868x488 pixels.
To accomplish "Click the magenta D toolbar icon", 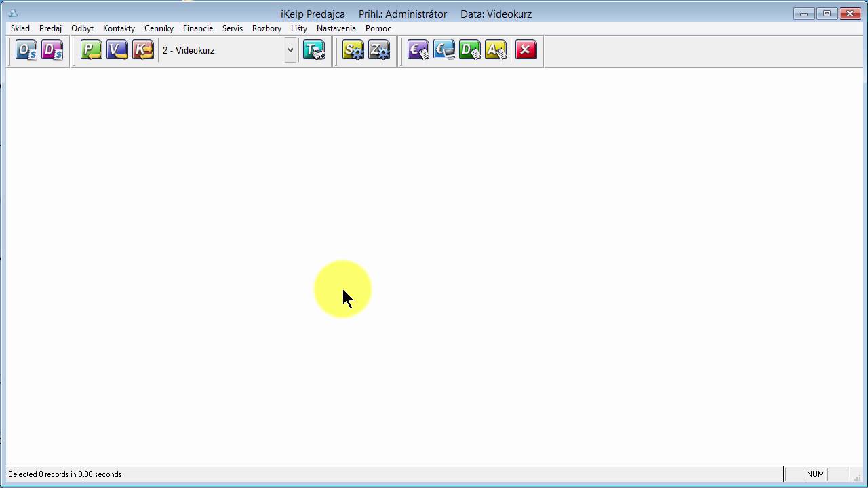I will 52,50.
